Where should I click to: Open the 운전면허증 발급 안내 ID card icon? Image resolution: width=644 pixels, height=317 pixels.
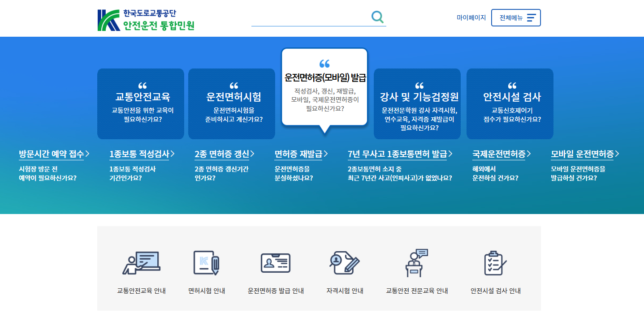[x=275, y=263]
